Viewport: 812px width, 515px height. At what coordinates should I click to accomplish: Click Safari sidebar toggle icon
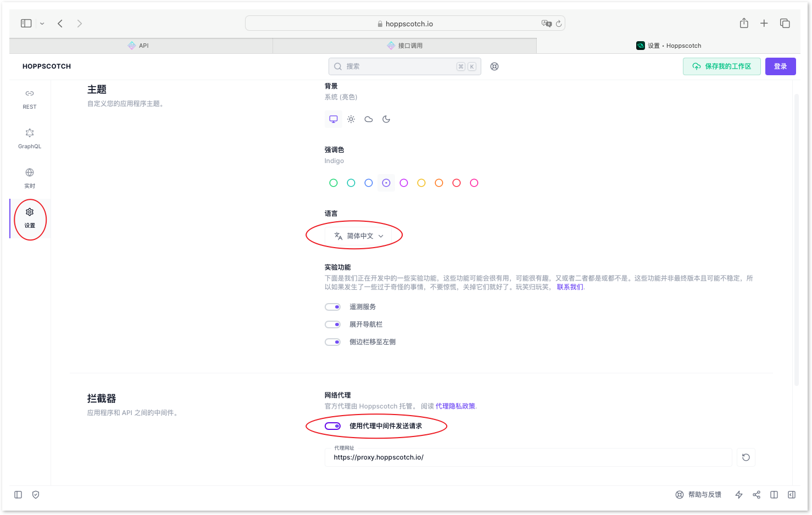pyautogui.click(x=26, y=23)
